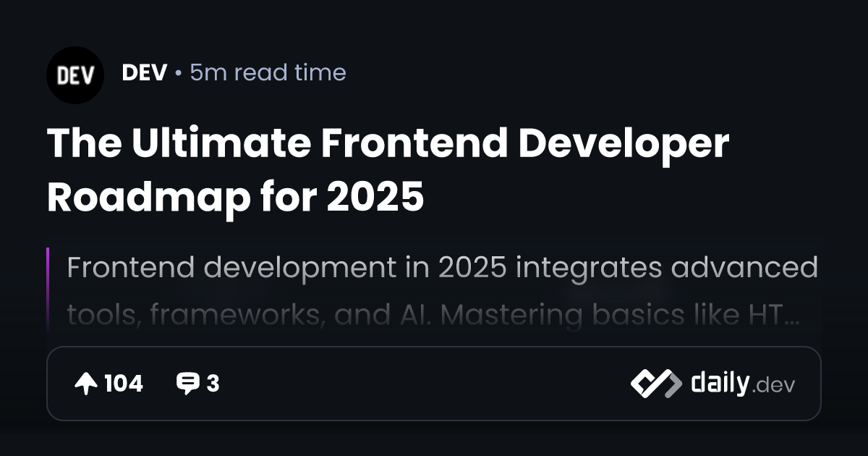Click the comment speech bubble icon

click(188, 384)
